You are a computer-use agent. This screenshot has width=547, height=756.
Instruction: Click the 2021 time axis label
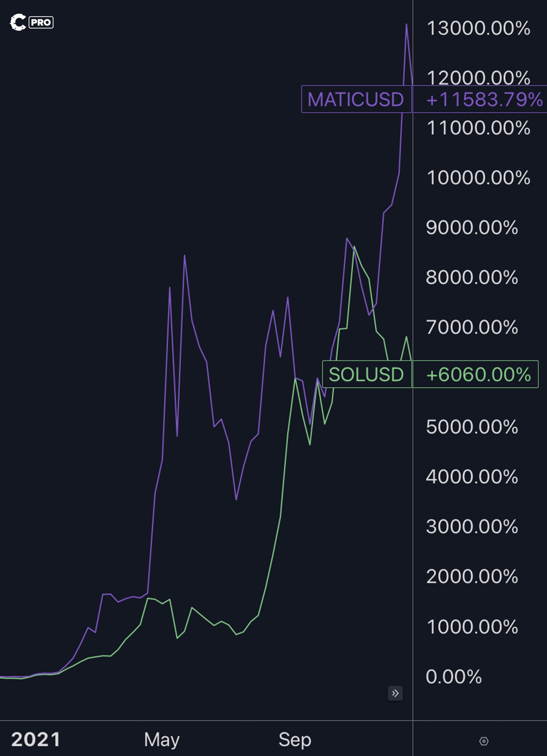coord(36,739)
